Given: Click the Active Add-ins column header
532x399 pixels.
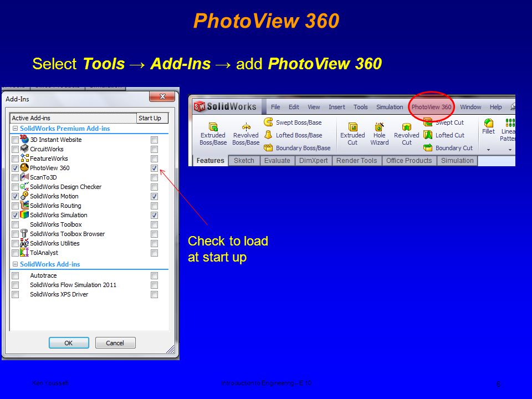Looking at the screenshot, I should [x=73, y=118].
